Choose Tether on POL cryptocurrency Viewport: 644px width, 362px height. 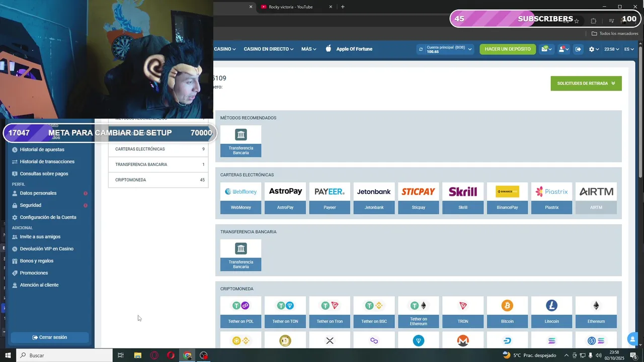pyautogui.click(x=240, y=312)
